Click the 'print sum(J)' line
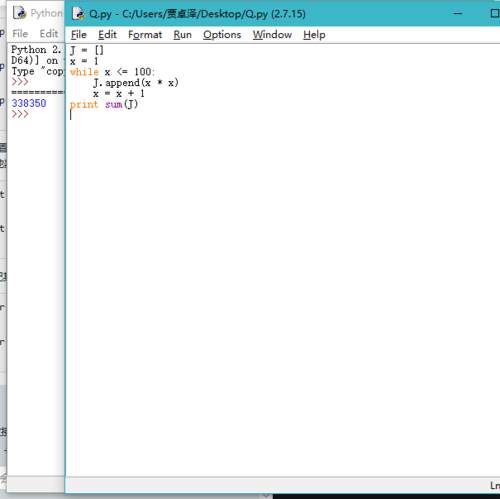This screenshot has width=500, height=499. tap(104, 104)
